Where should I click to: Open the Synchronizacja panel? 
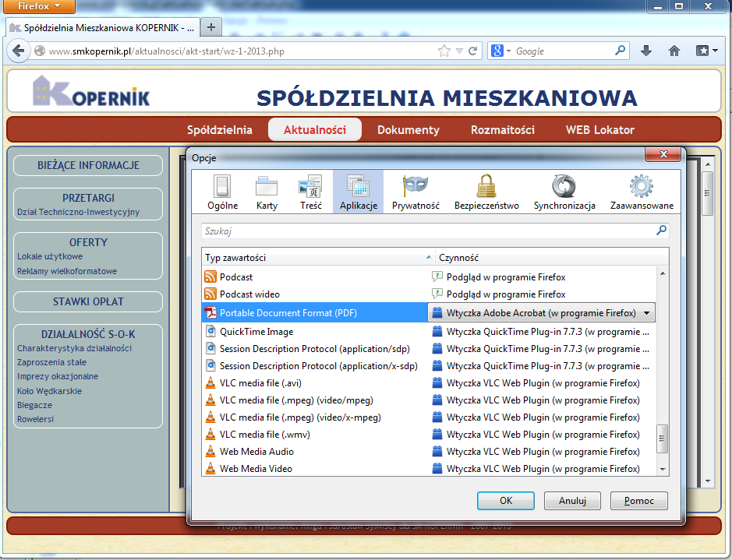click(x=564, y=192)
